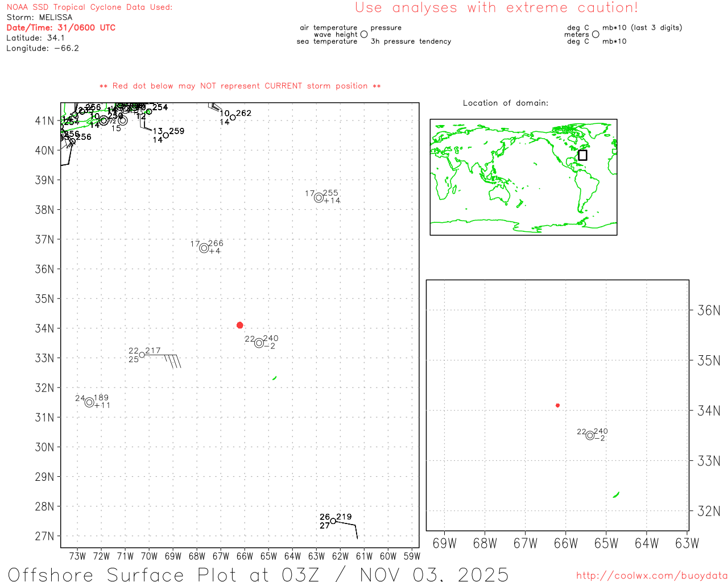728x582 pixels.
Task: Click the buoy marker in the zoomed inset
Action: [x=590, y=435]
